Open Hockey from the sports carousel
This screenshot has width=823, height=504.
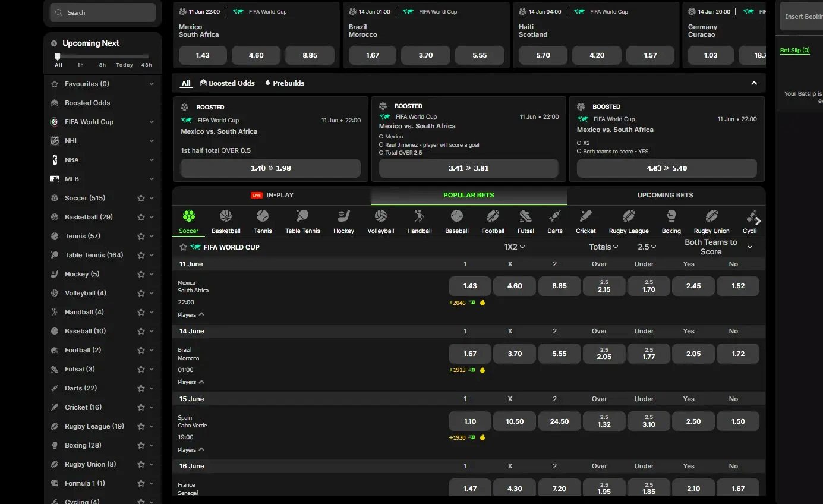coord(343,216)
